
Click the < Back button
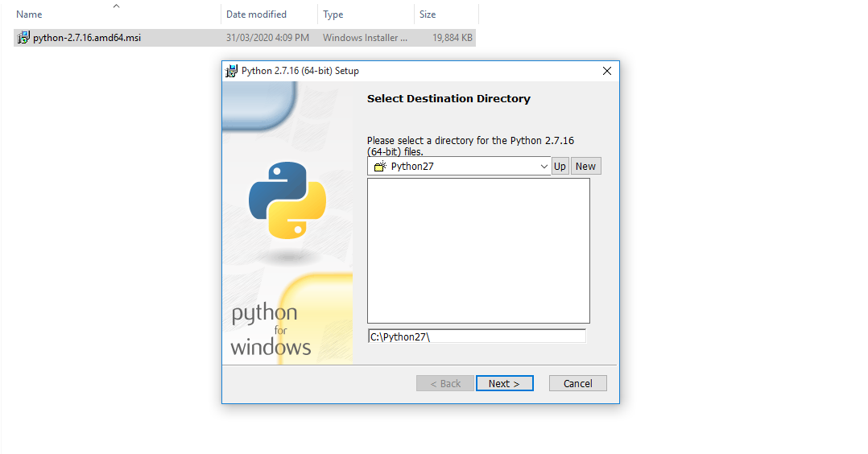tap(445, 383)
